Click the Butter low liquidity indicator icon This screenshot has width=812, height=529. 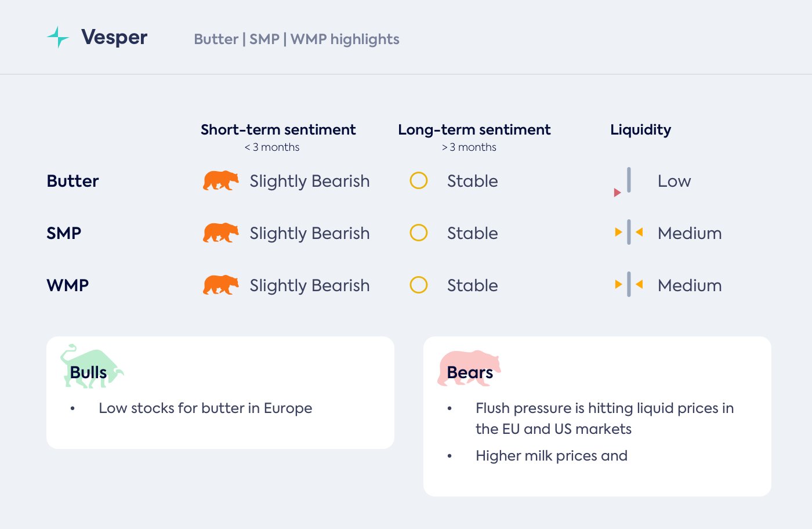coord(625,182)
